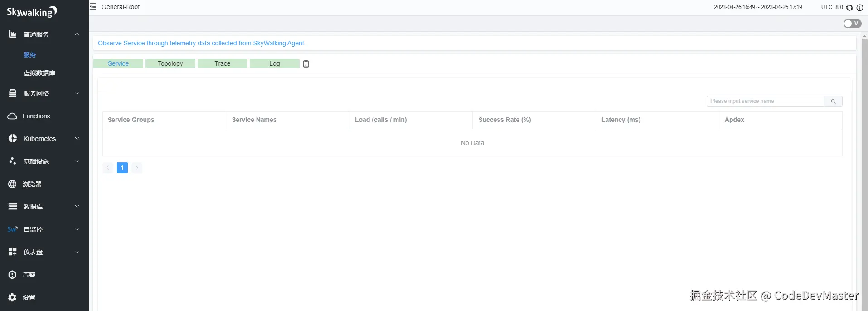Click the Kubernetes icon in sidebar
The width and height of the screenshot is (868, 311).
point(13,139)
